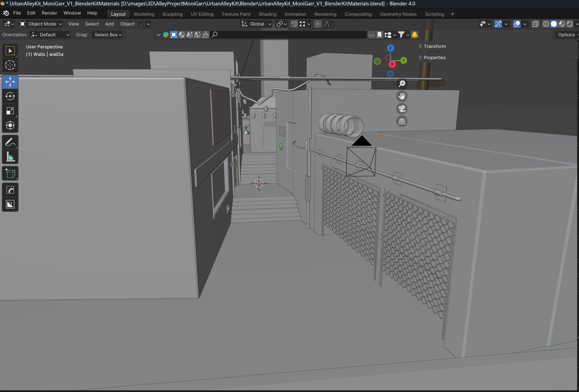This screenshot has height=392, width=579.
Task: Open the File menu
Action: tap(17, 13)
